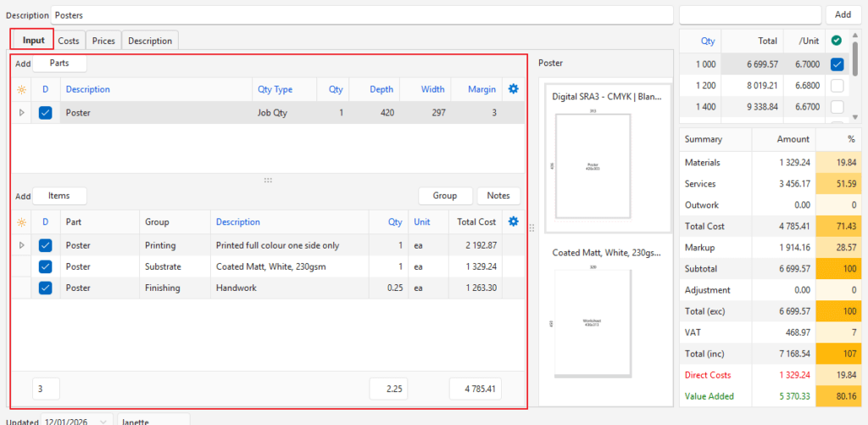
Task: Uncheck the Printing item row checkbox
Action: coord(46,245)
